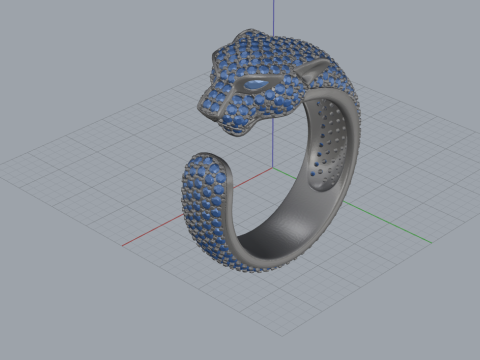Select the perforated inner area behind head
This screenshot has width=480, height=360.
pyautogui.click(x=328, y=145)
